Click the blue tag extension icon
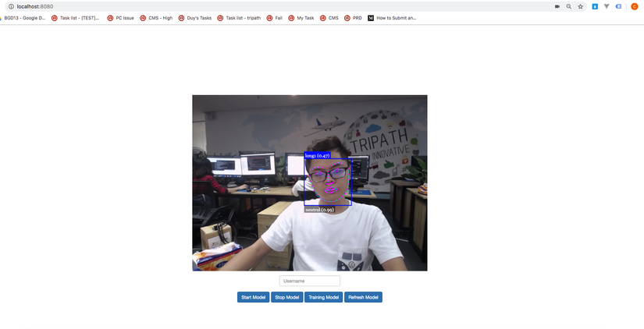644x329 pixels. pyautogui.click(x=618, y=6)
